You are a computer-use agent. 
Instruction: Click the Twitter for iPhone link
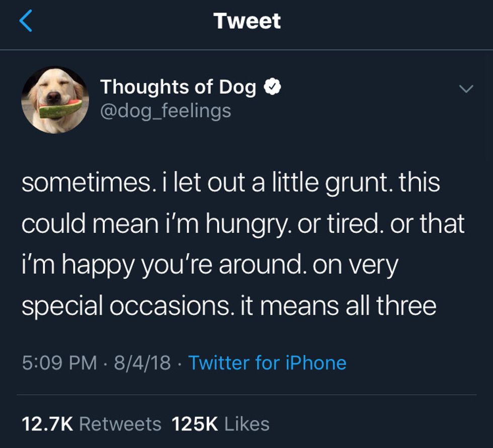267,363
